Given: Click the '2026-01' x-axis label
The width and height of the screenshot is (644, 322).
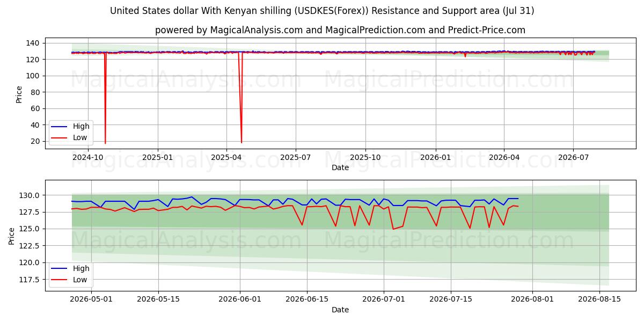Looking at the screenshot, I should [x=435, y=157].
